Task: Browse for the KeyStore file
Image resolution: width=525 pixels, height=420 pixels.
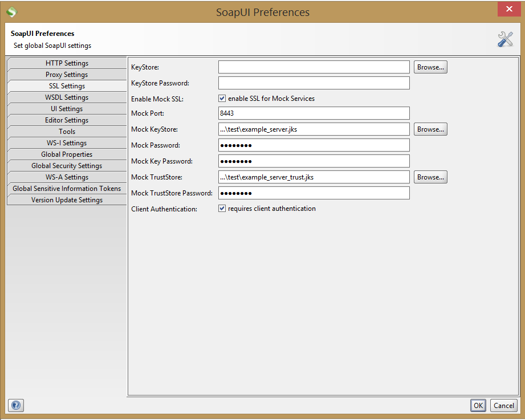Action: (x=430, y=67)
